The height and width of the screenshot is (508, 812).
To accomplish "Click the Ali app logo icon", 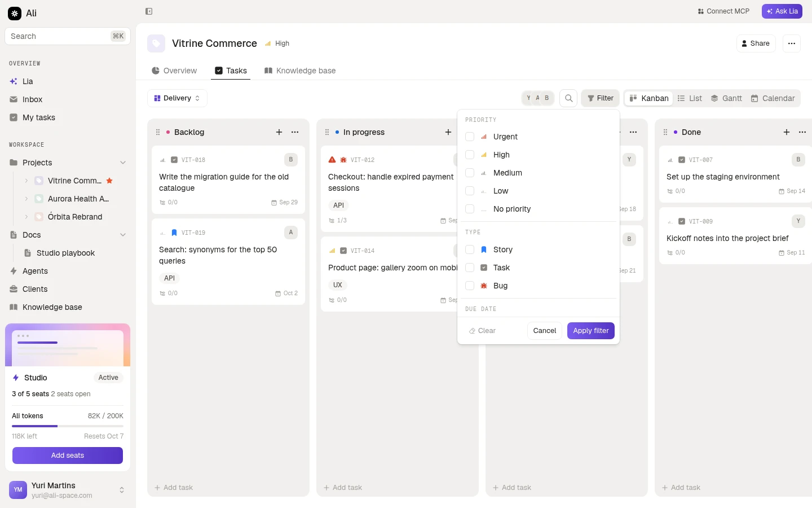I will click(15, 13).
